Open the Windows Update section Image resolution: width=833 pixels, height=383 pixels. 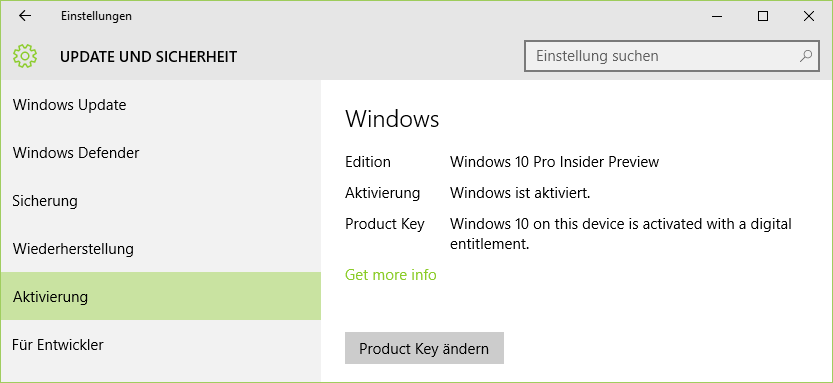pos(161,105)
